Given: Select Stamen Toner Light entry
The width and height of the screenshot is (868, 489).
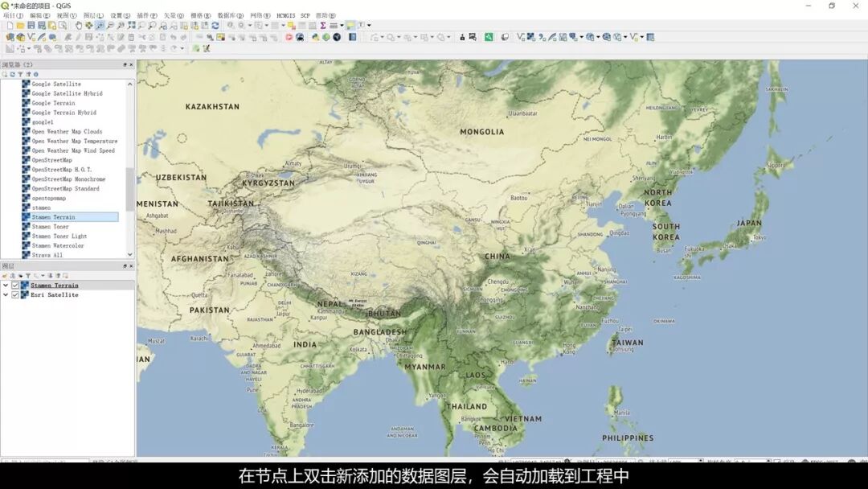Looking at the screenshot, I should tap(59, 236).
